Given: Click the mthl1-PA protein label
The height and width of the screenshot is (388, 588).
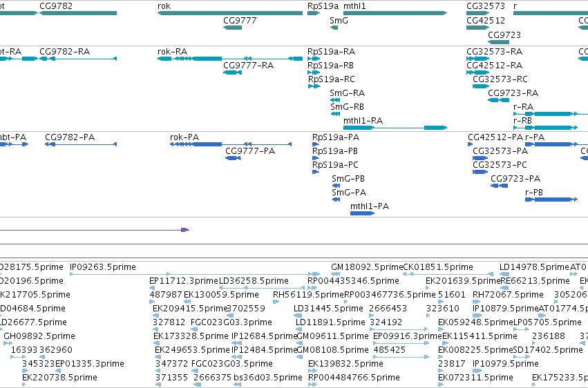Looking at the screenshot, I should 370,206.
